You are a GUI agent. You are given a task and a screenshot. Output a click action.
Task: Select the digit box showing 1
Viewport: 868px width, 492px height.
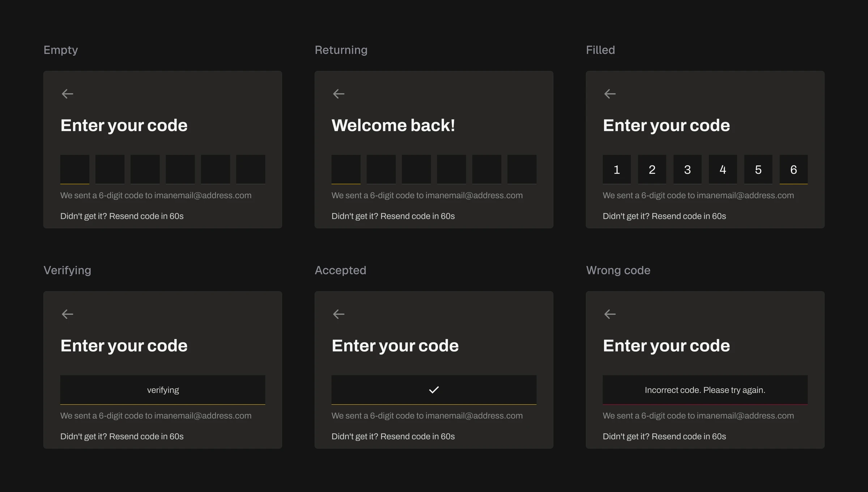[617, 169]
